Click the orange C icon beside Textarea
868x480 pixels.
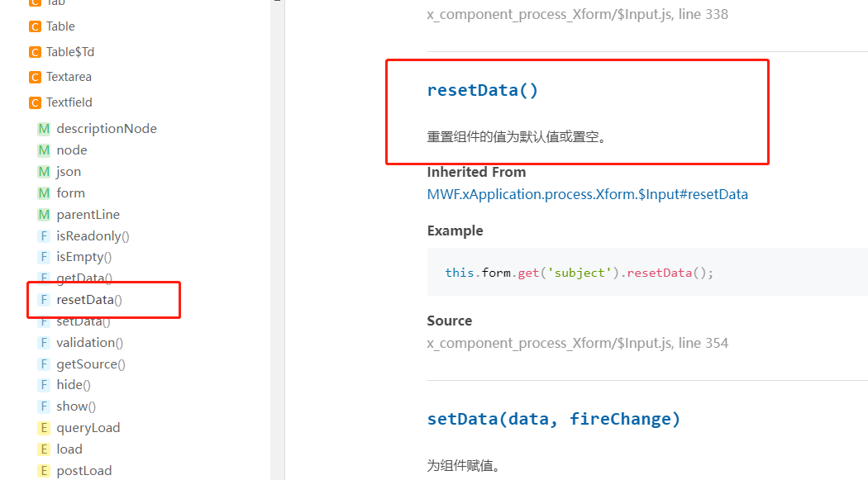(x=35, y=77)
